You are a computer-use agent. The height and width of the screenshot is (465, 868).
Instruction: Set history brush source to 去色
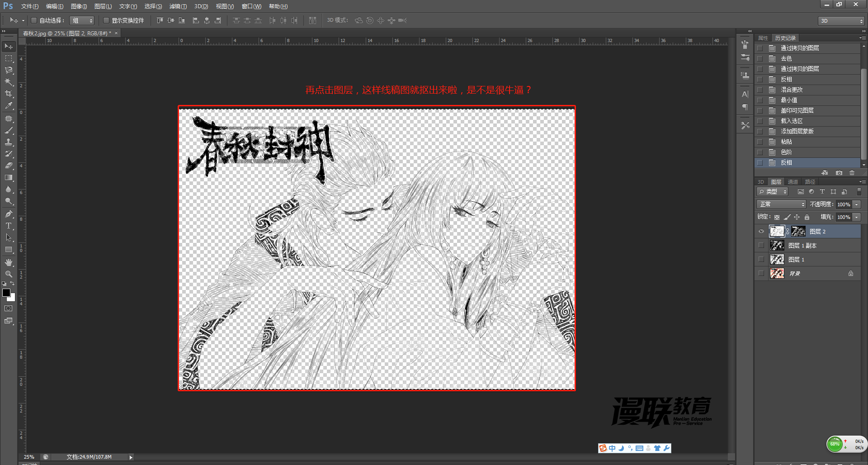(760, 58)
